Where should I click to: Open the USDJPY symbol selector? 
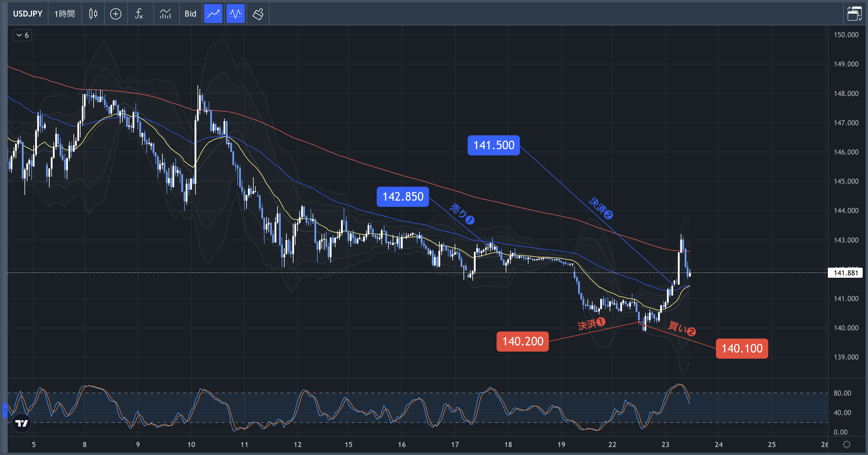point(28,14)
